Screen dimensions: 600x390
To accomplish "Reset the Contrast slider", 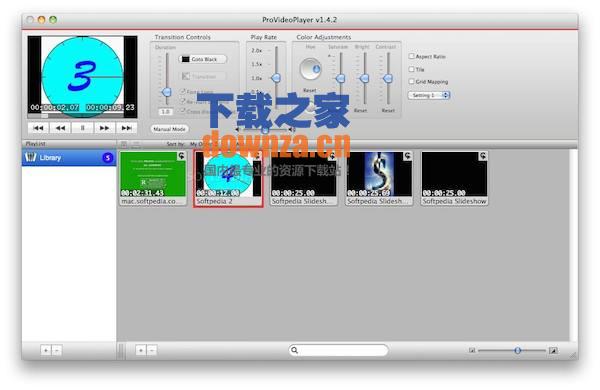I will [388, 110].
